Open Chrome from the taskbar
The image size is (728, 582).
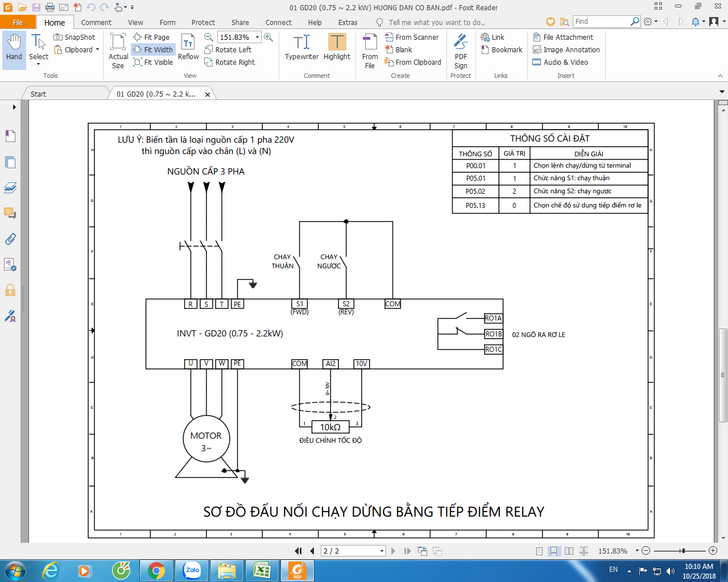tap(156, 571)
